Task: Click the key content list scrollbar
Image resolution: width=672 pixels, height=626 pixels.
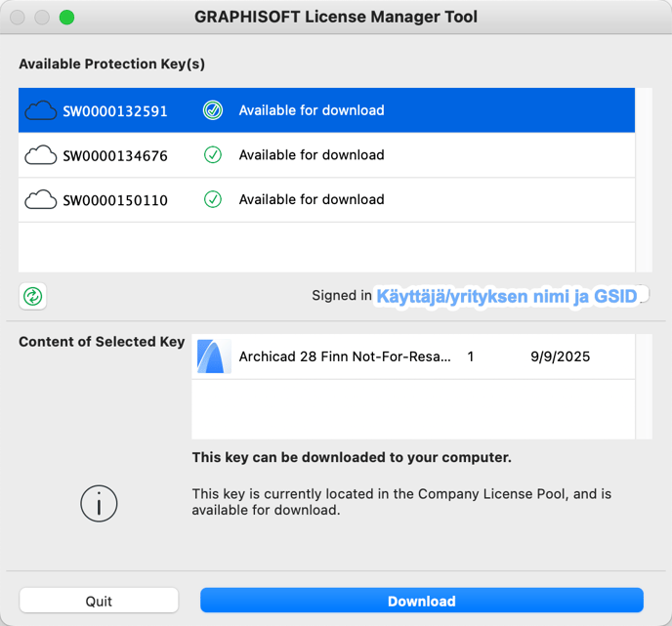Action: [x=644, y=387]
